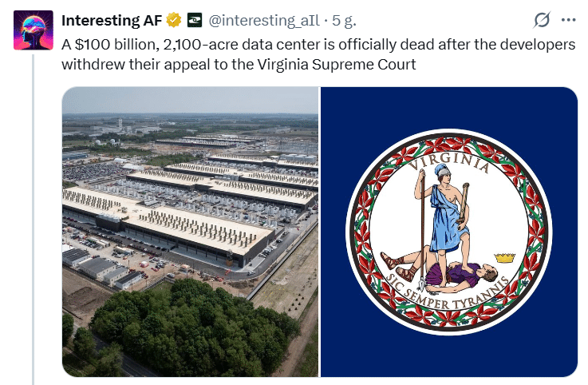Image resolution: width=588 pixels, height=385 pixels.
Task: Click the 5 g. post timestamp
Action: pos(344,21)
